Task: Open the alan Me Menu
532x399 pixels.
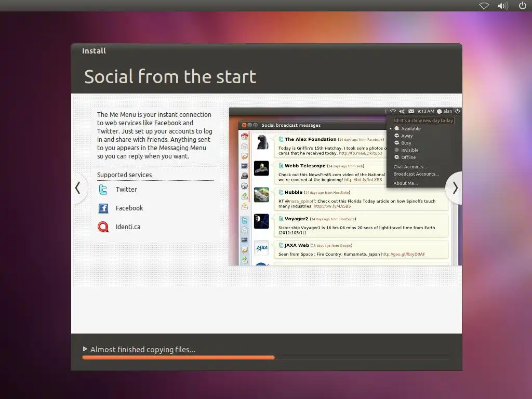Action: [x=445, y=111]
